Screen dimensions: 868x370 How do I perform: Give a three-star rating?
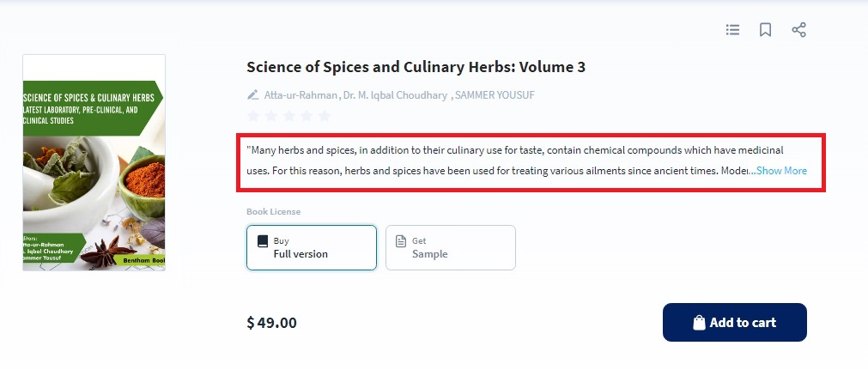tap(288, 116)
